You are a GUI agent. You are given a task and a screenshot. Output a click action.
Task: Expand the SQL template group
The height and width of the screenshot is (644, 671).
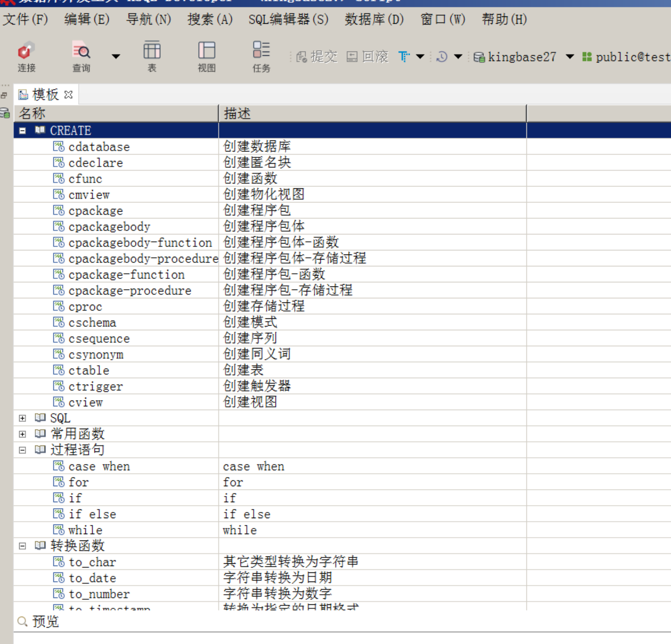[x=22, y=418]
